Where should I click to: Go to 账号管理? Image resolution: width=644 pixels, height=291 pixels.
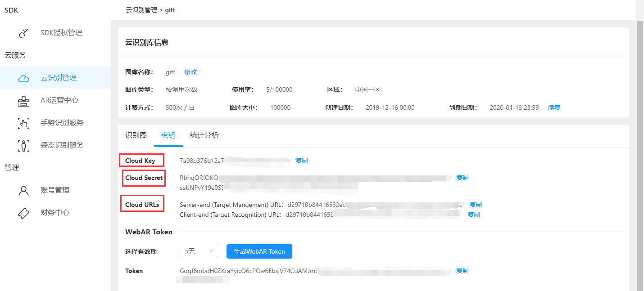[x=55, y=190]
